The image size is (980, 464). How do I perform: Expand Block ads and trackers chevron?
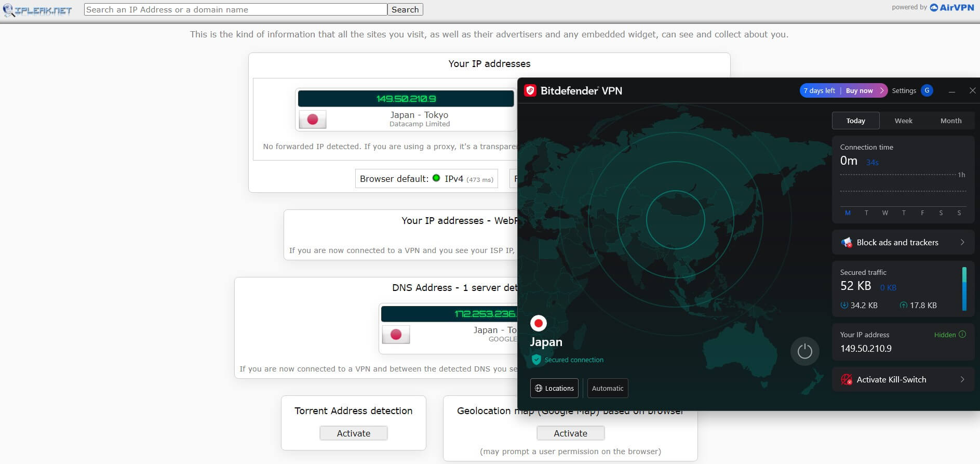point(962,243)
